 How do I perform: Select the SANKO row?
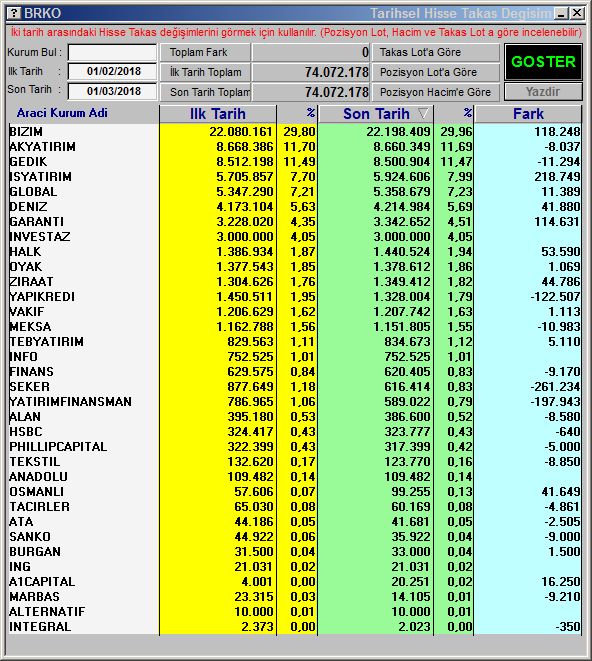point(295,537)
